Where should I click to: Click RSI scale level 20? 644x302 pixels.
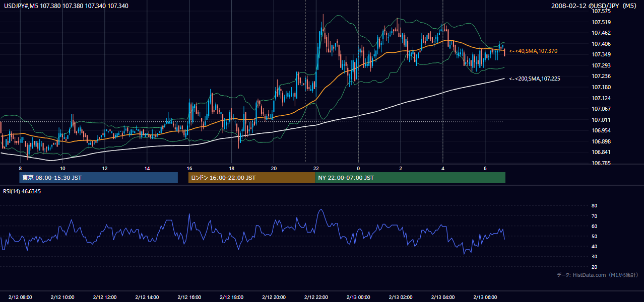[x=594, y=267]
